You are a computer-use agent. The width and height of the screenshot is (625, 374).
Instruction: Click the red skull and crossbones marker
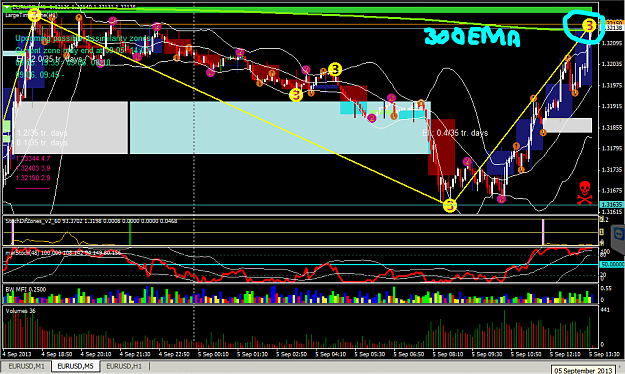(584, 193)
